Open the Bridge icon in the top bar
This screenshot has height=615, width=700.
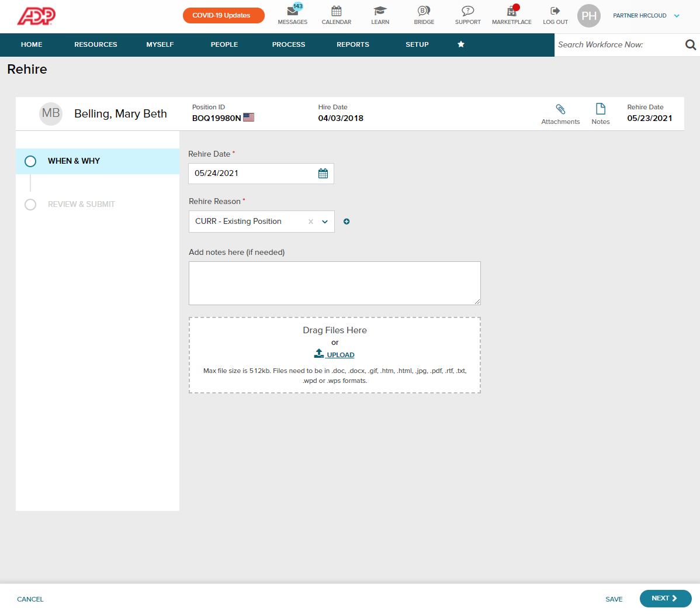pos(423,11)
